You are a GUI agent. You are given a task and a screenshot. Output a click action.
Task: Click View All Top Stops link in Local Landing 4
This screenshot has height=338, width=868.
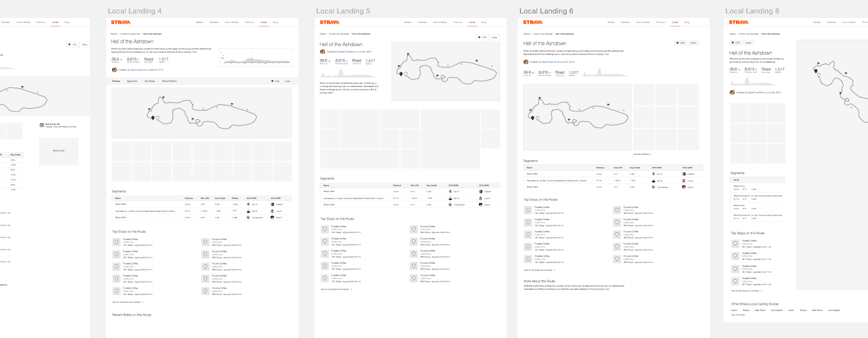tap(128, 301)
